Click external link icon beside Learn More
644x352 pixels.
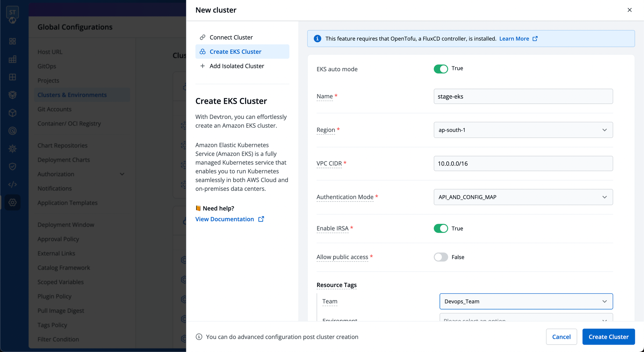click(535, 39)
